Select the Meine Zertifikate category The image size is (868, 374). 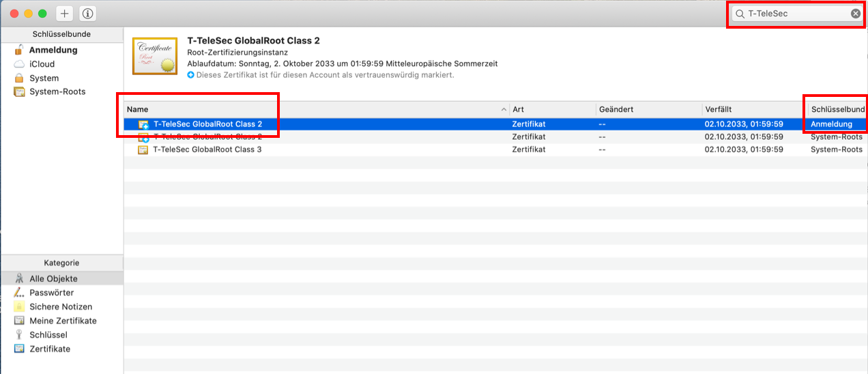(x=62, y=321)
